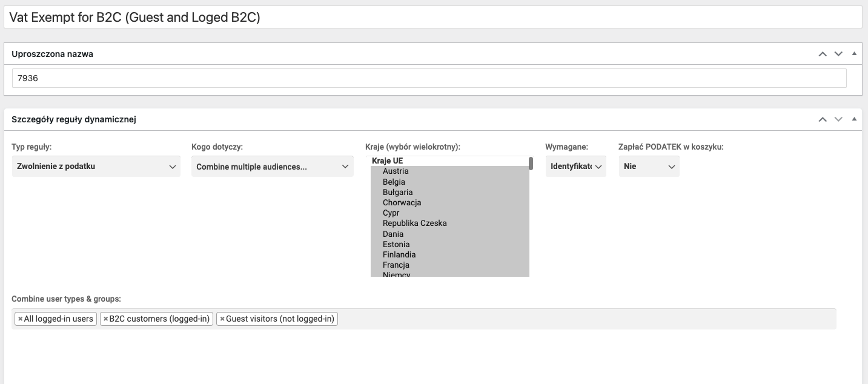Move Uproszczona nazwa panel down
868x384 pixels.
click(838, 54)
